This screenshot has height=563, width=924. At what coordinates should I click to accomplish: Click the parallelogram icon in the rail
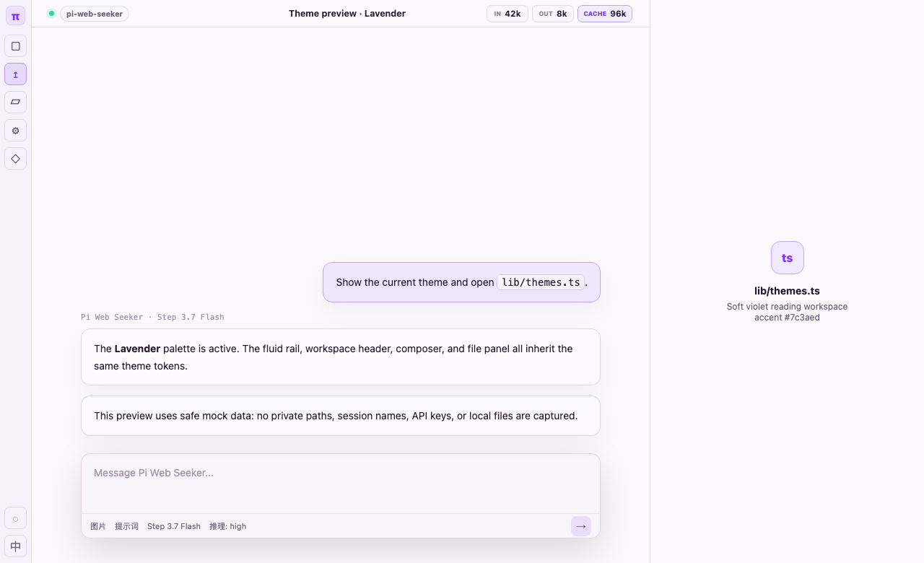(x=15, y=102)
